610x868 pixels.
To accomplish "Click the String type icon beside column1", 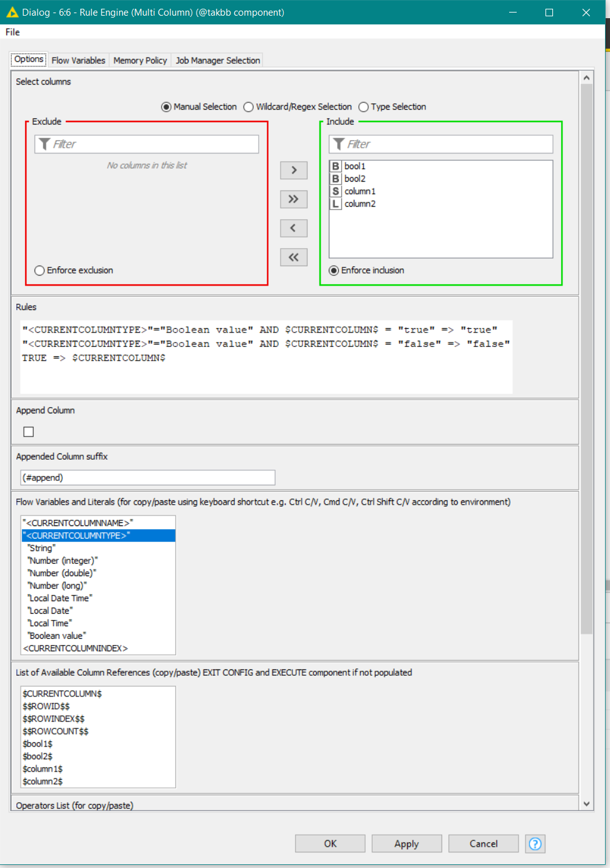I will pos(336,191).
